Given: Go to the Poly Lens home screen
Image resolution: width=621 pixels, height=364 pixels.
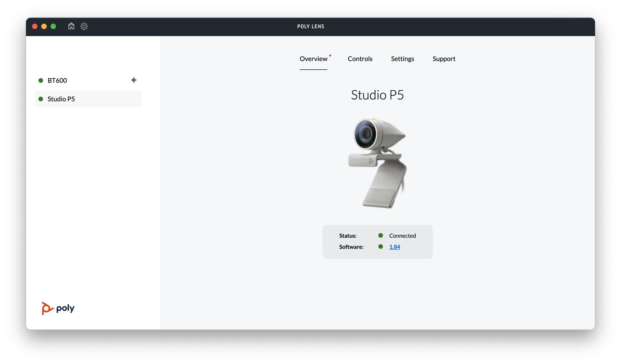Looking at the screenshot, I should 71,26.
